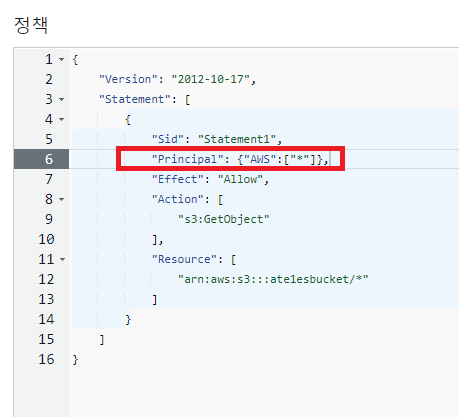Collapse the Statement array fold arrow on line 3
Screen dimensions: 459x417
61,100
